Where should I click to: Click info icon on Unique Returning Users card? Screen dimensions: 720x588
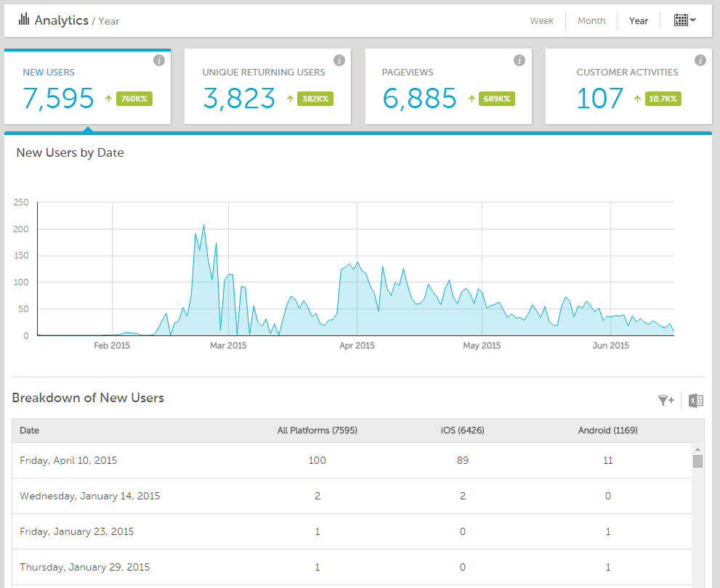(x=339, y=60)
